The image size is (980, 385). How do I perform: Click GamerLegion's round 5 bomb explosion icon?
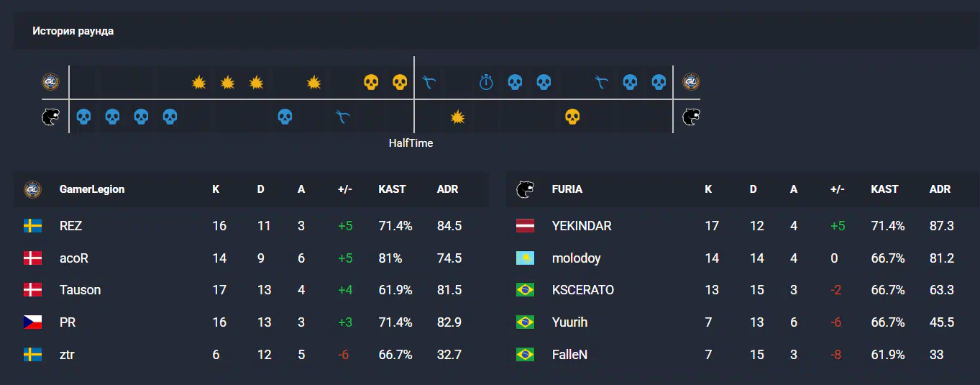198,82
